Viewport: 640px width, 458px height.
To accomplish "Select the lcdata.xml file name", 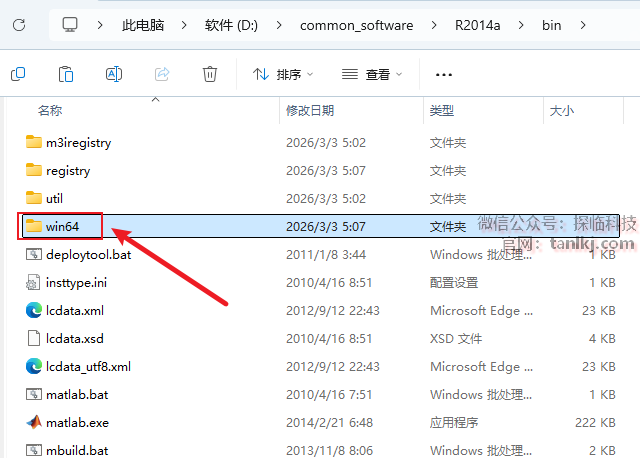I will [x=75, y=311].
